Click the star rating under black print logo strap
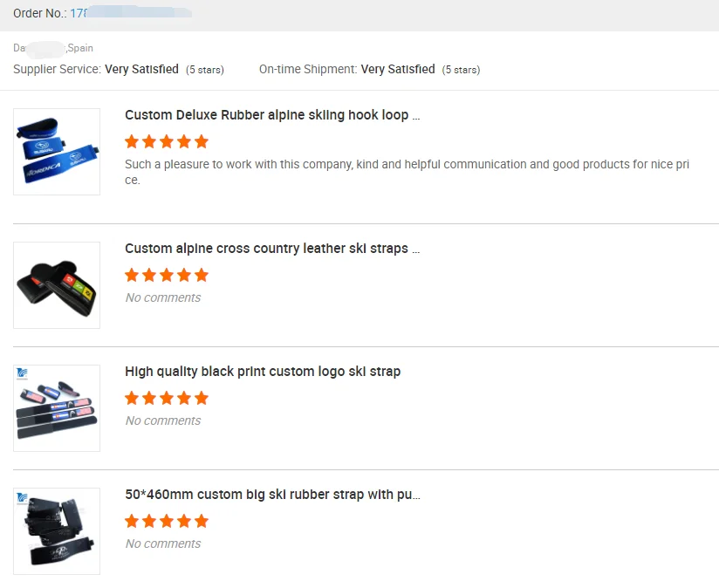This screenshot has height=588, width=719. click(167, 398)
